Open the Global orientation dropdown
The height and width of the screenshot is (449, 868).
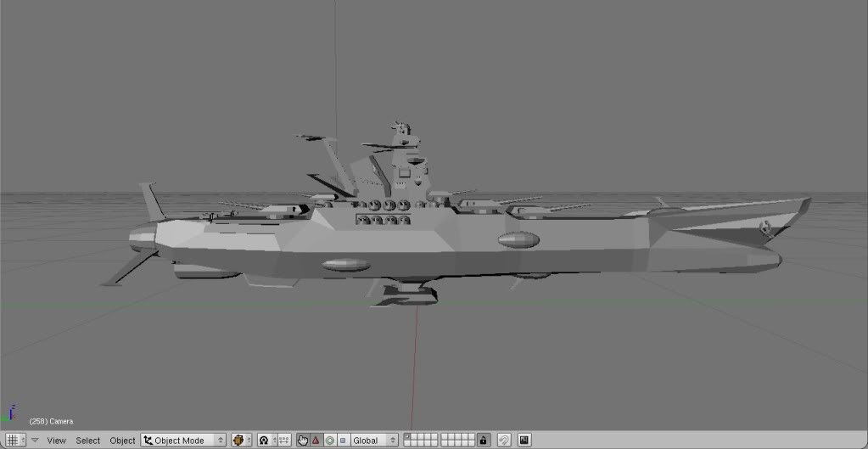[x=374, y=441]
